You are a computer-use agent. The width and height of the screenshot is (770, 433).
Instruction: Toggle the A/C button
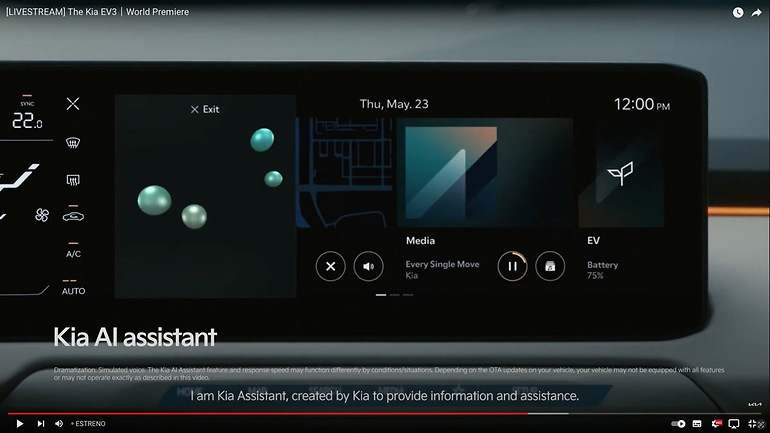click(73, 254)
